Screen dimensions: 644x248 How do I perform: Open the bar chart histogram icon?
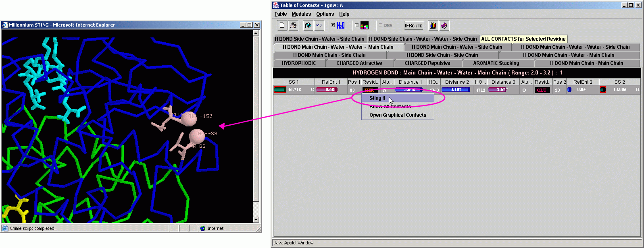point(433,25)
